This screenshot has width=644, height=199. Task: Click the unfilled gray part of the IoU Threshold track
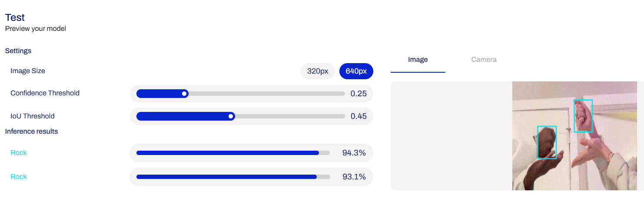pos(290,116)
